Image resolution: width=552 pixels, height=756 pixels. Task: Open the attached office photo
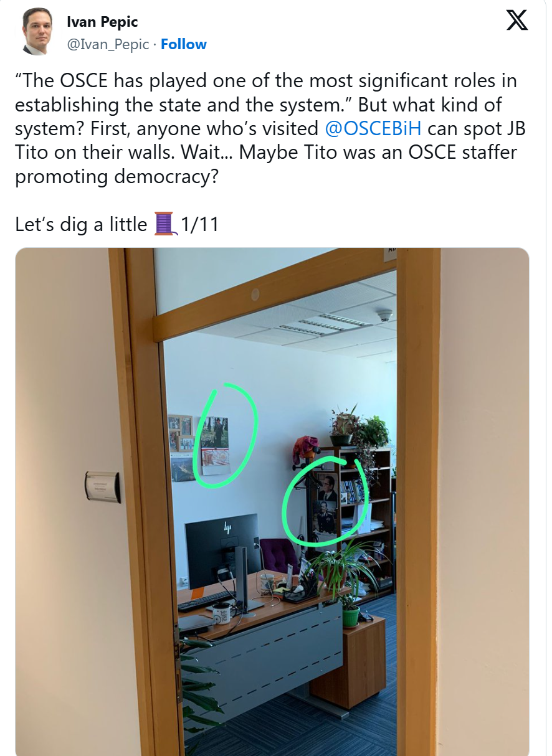click(272, 501)
